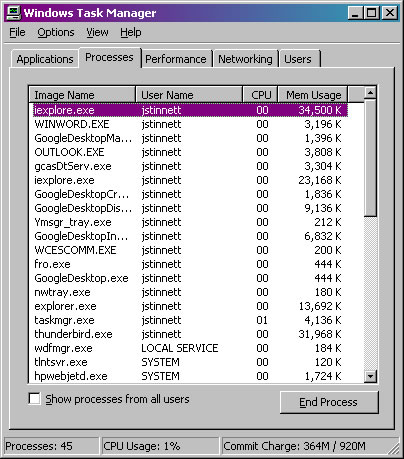This screenshot has height=459, width=404.
Task: Select the thunderbird.exe process row
Action: click(x=189, y=334)
